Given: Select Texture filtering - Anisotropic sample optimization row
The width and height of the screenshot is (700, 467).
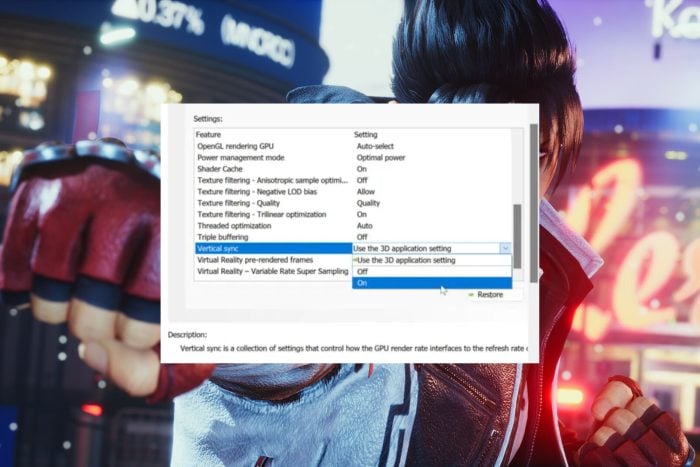Looking at the screenshot, I should pyautogui.click(x=353, y=180).
